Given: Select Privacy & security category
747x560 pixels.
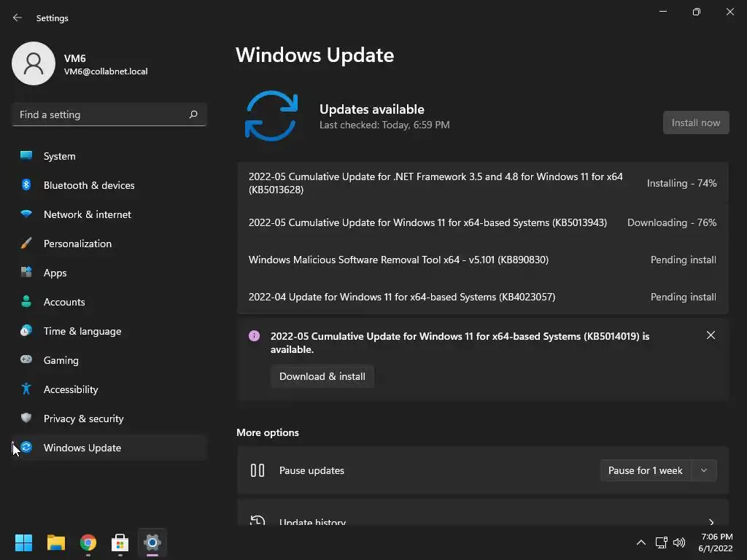Looking at the screenshot, I should tap(109, 418).
